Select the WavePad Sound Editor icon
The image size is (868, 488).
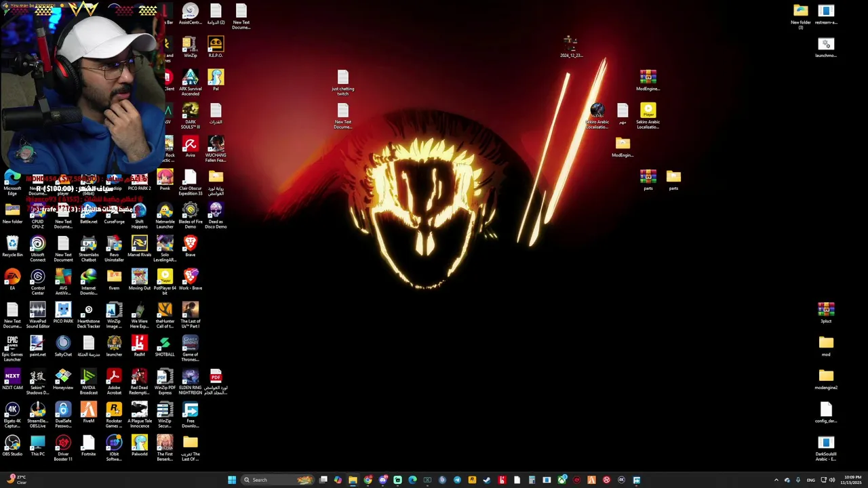[37, 315]
